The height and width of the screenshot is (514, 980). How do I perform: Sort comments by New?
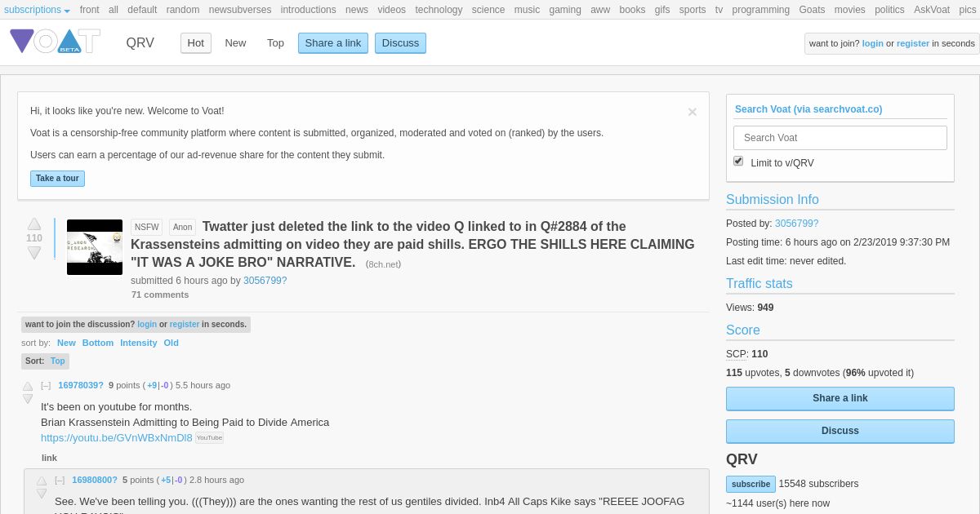coord(66,343)
